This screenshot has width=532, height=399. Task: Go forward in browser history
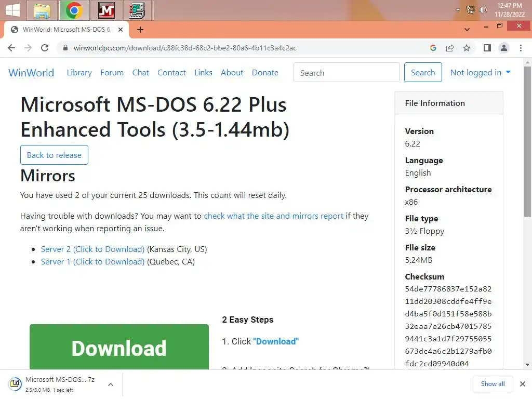pyautogui.click(x=28, y=48)
